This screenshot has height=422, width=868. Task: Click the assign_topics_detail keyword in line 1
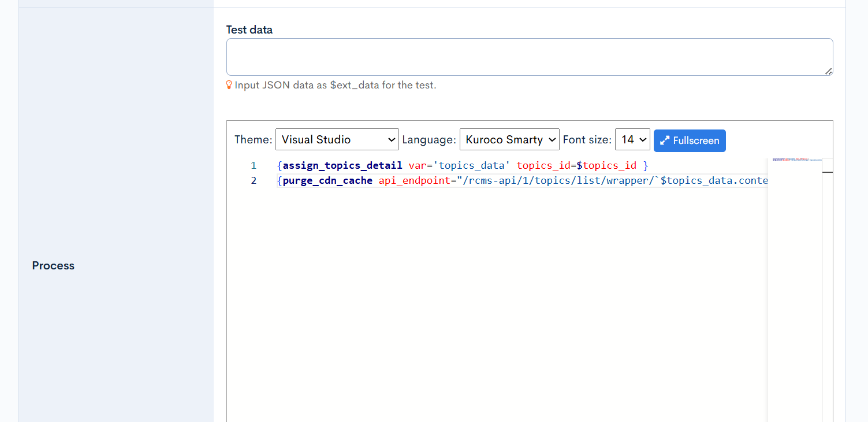click(342, 165)
